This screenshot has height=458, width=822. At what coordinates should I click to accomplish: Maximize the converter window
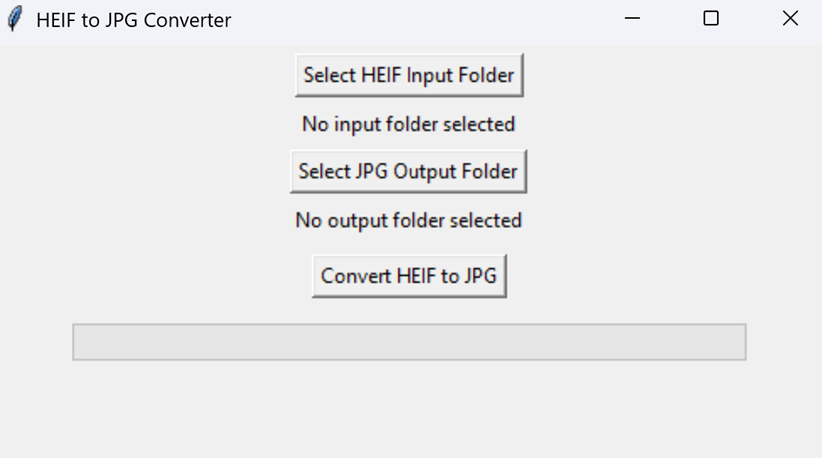pyautogui.click(x=711, y=19)
